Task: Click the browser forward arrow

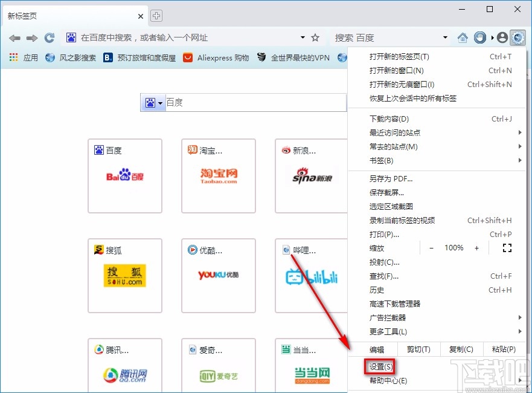Action: click(x=32, y=38)
